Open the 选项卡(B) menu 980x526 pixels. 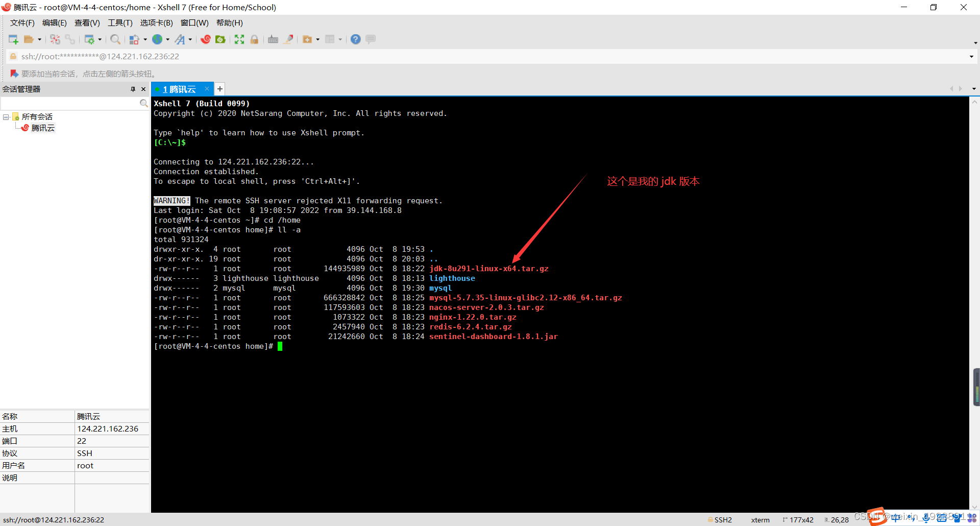(156, 23)
